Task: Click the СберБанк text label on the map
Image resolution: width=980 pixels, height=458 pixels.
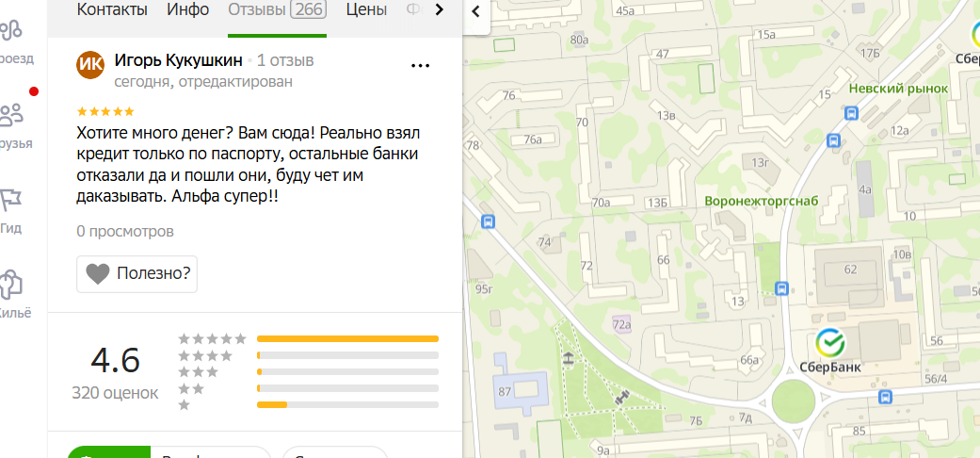Action: pos(830,368)
